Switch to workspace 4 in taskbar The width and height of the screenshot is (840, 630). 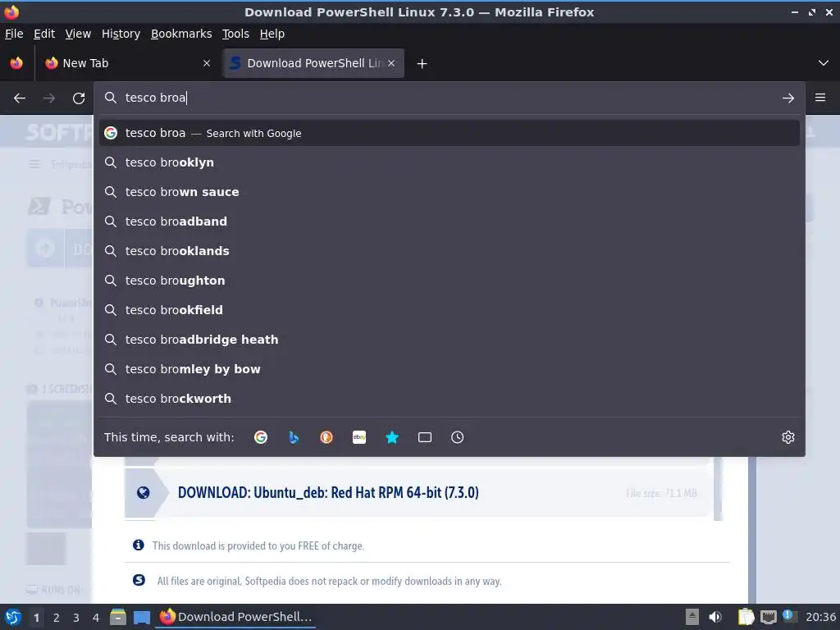click(x=96, y=618)
